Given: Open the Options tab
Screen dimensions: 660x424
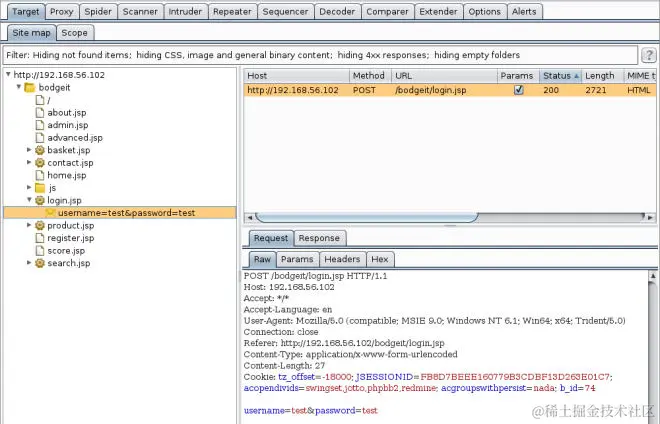Looking at the screenshot, I should [x=484, y=12].
